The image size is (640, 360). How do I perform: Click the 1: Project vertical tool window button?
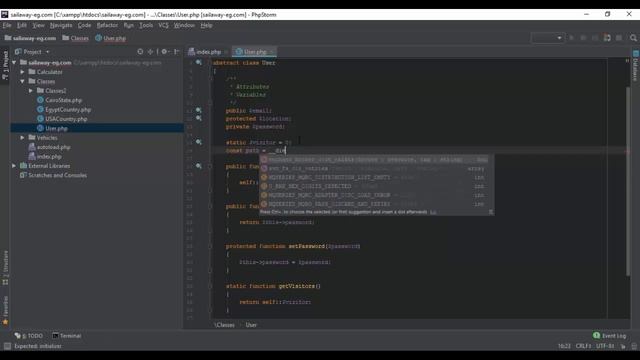[x=5, y=65]
